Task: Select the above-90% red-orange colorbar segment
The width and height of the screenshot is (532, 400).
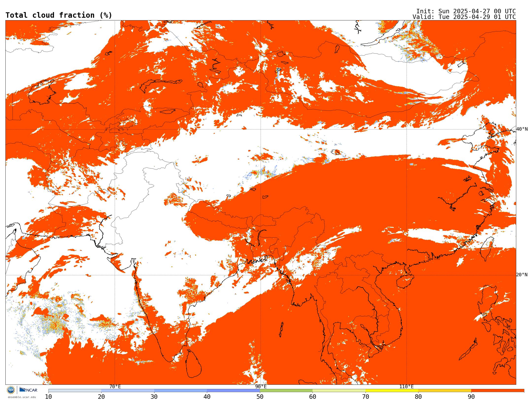Action: 498,391
